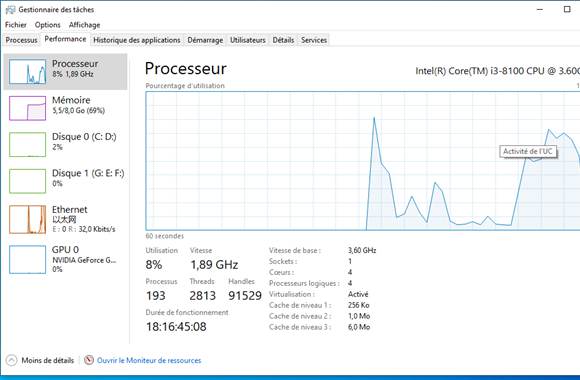580x380 pixels.
Task: Collapse view with Moins de détails arrow
Action: (11, 360)
